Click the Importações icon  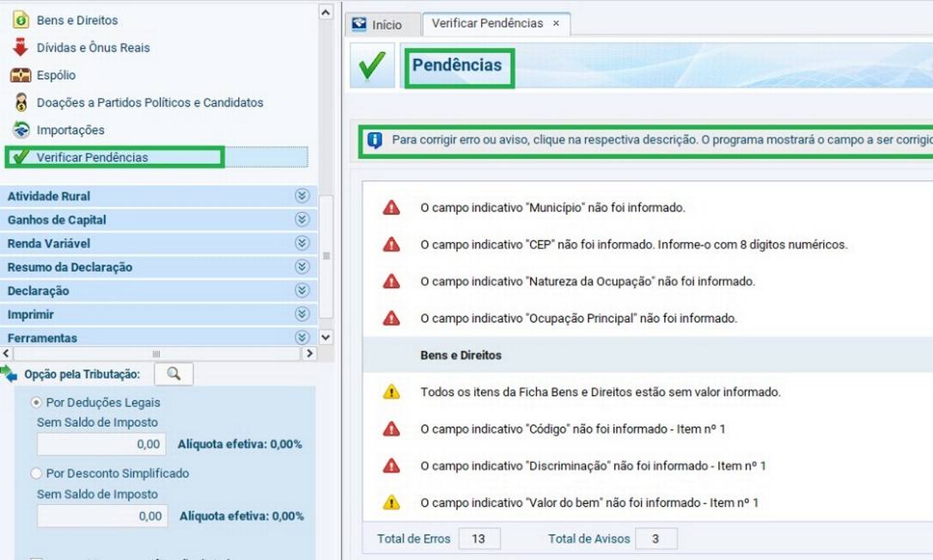pyautogui.click(x=21, y=130)
